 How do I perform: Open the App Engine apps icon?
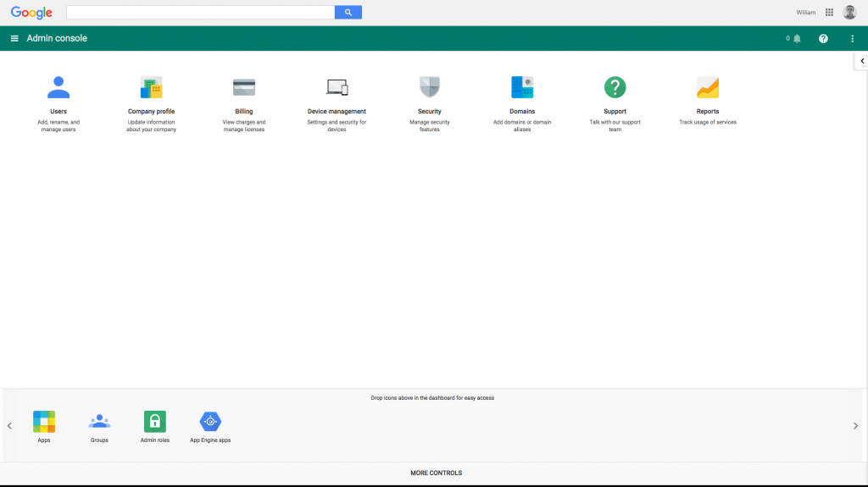click(210, 422)
